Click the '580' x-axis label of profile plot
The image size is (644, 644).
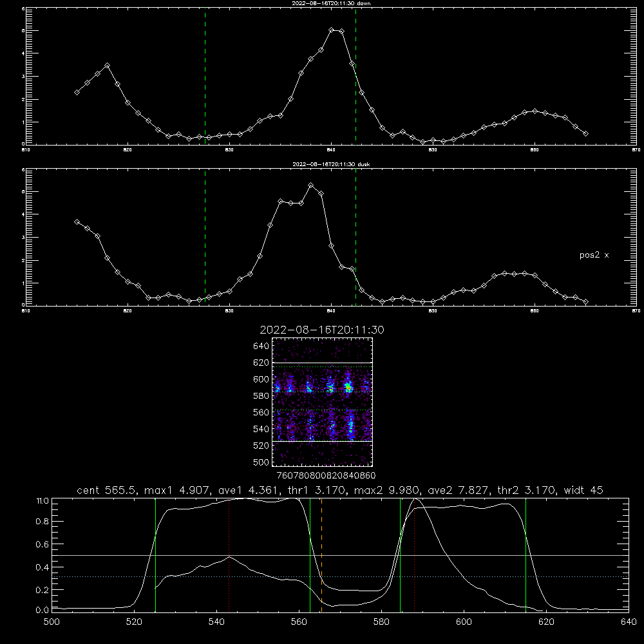pos(381,622)
